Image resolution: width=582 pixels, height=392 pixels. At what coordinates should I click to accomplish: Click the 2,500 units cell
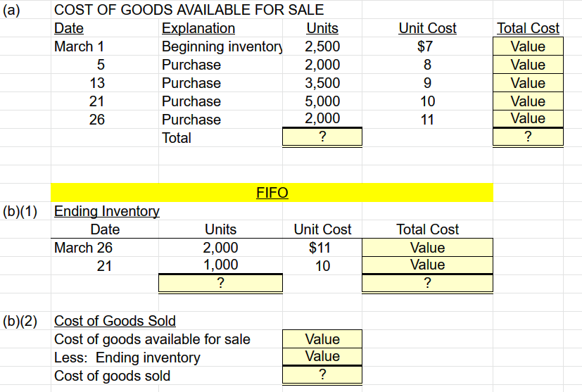point(322,46)
